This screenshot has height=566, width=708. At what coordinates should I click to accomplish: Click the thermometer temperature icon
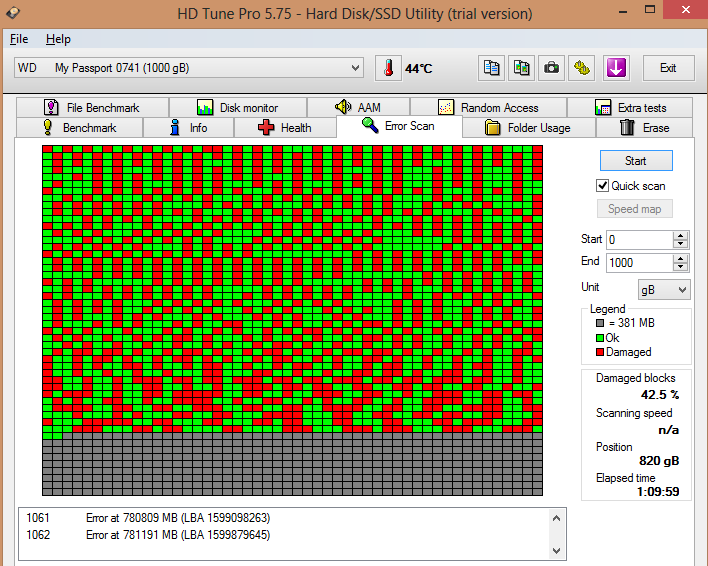point(388,68)
